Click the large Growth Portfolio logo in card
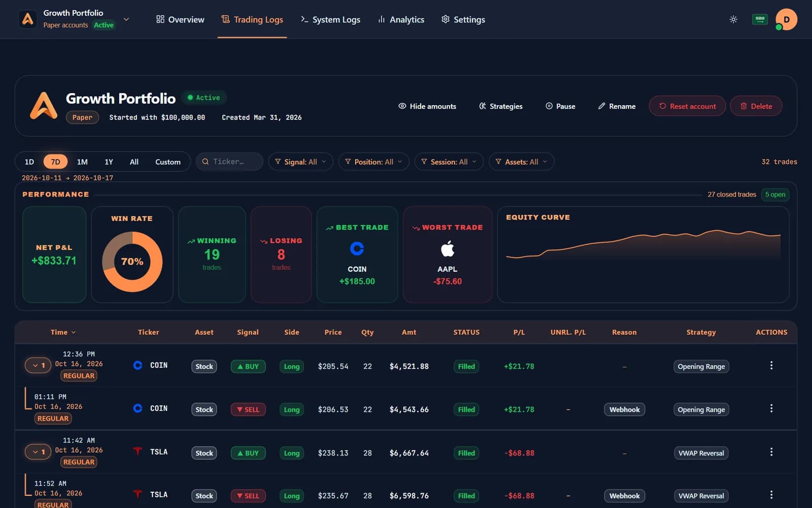The height and width of the screenshot is (508, 812). 44,106
